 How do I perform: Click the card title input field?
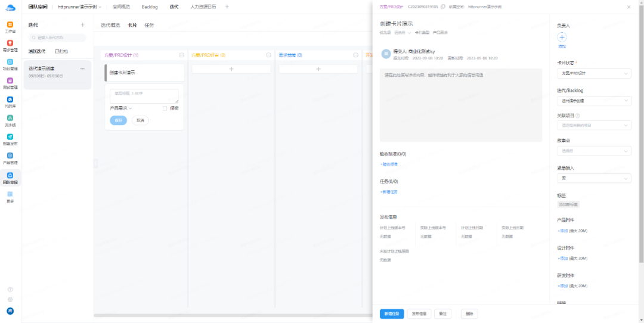[x=144, y=96]
